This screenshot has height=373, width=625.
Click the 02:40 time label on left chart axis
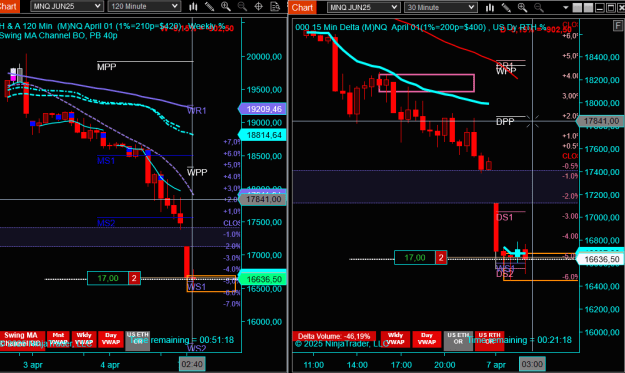pyautogui.click(x=192, y=364)
